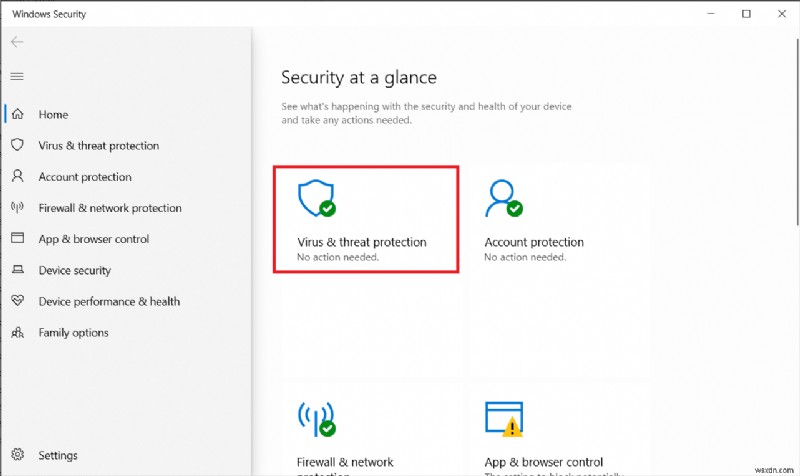Select Device security in the sidebar
Image resolution: width=800 pixels, height=476 pixels.
click(x=75, y=271)
